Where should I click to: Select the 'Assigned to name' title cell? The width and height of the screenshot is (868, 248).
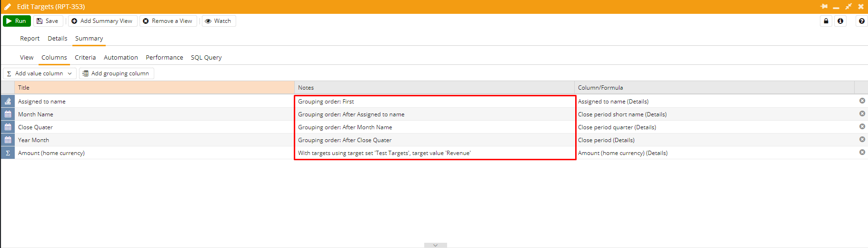(155, 102)
